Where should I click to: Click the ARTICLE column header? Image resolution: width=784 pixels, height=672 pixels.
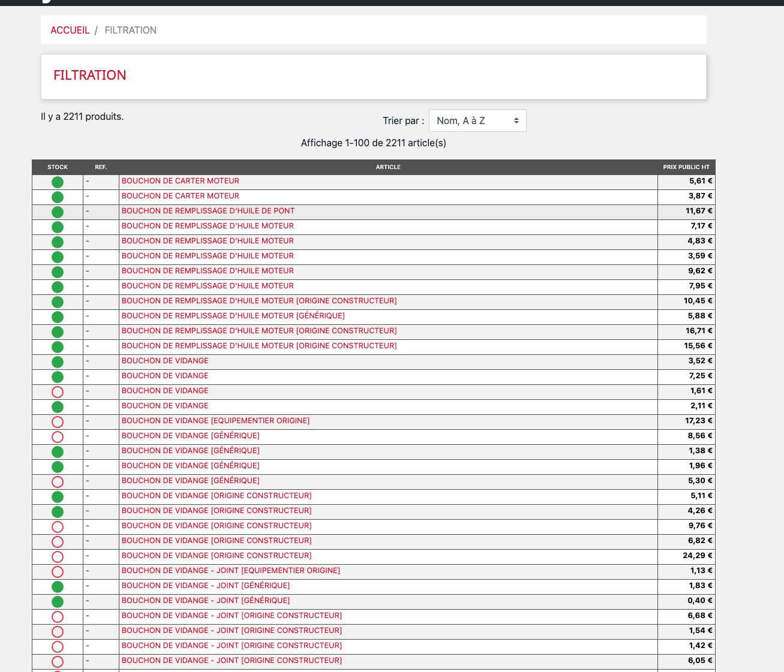click(x=388, y=167)
